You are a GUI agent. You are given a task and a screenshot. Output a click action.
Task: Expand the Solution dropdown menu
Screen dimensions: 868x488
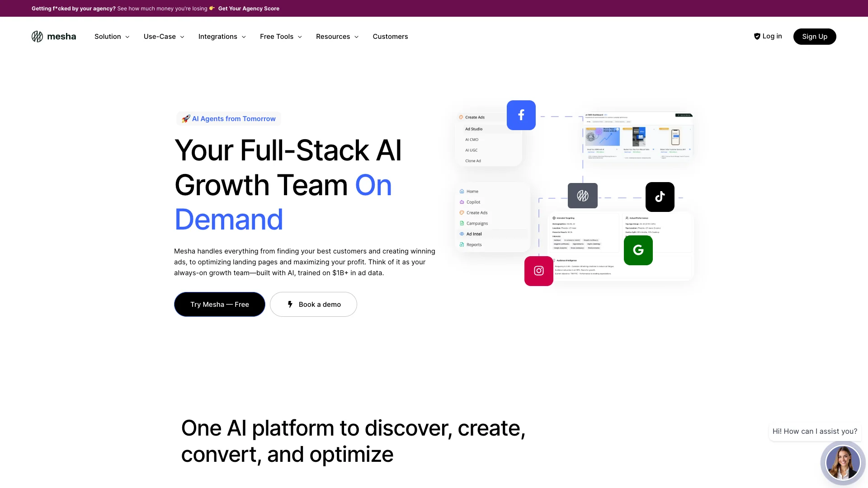click(x=112, y=37)
